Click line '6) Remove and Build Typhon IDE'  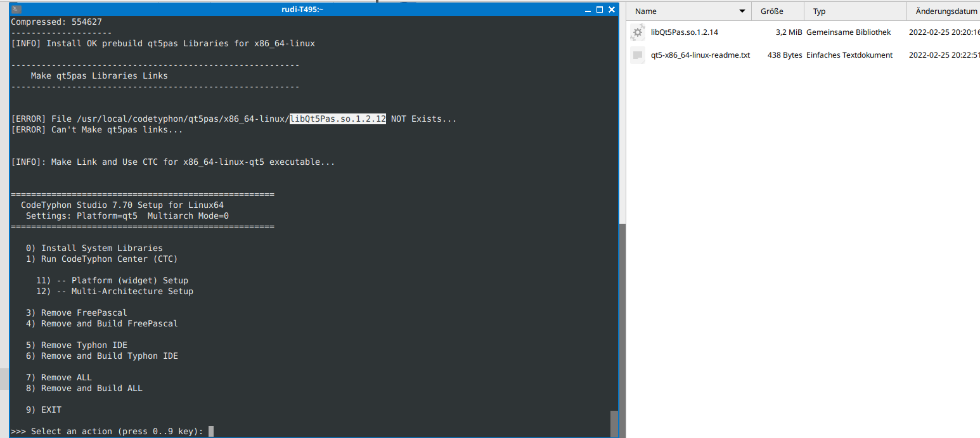(102, 356)
